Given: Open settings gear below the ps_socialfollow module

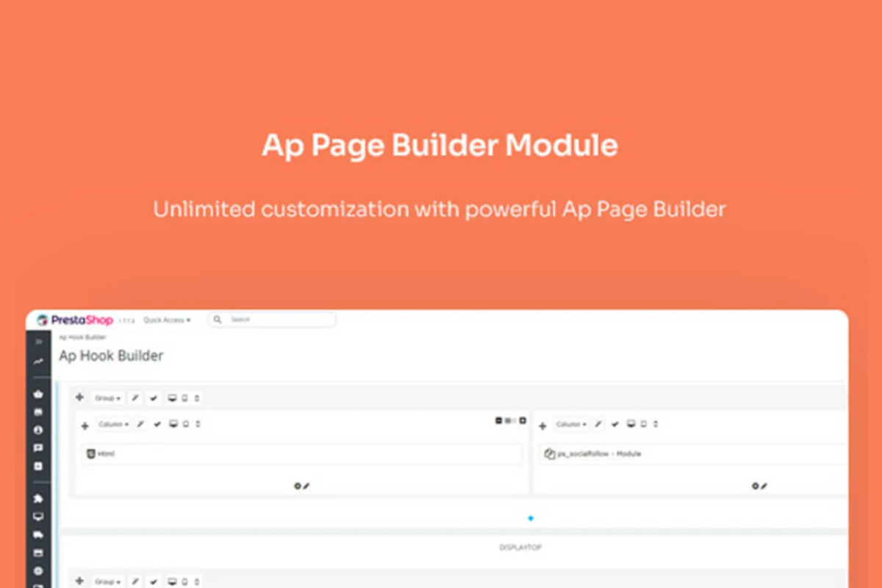Looking at the screenshot, I should (755, 486).
